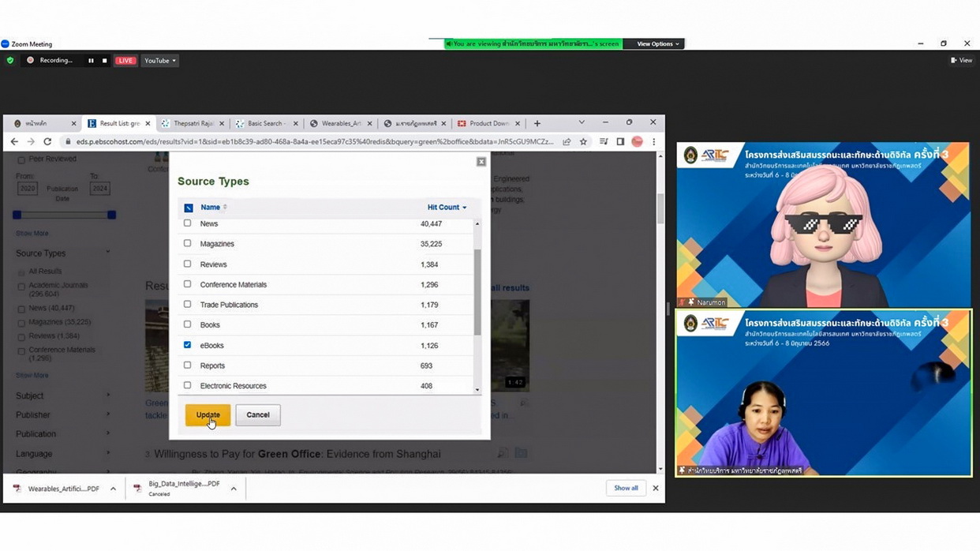Viewport: 980px width, 551px height.
Task: Open Zoom View button at top right
Action: (x=961, y=61)
